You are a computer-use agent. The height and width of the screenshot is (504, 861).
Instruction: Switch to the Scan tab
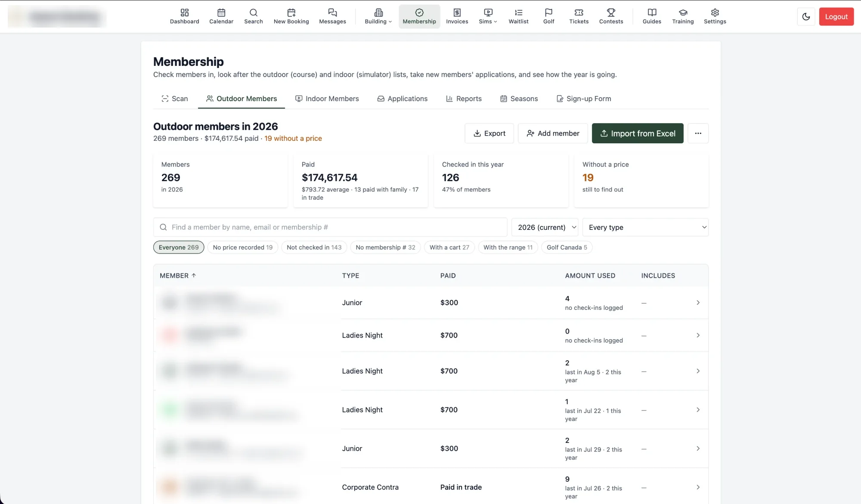coord(175,99)
